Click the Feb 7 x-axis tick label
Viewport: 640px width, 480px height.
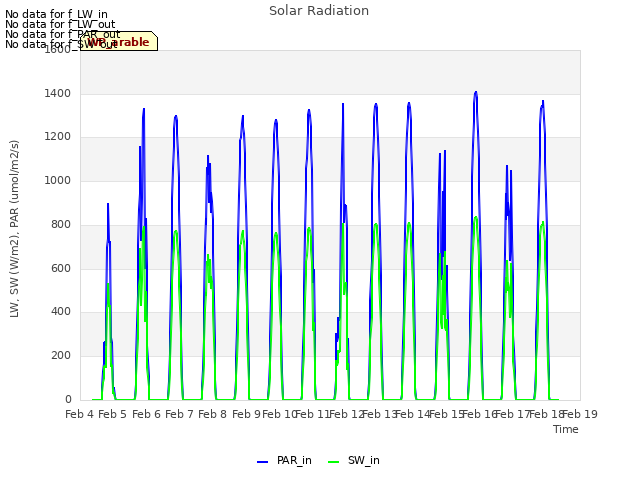tap(179, 414)
